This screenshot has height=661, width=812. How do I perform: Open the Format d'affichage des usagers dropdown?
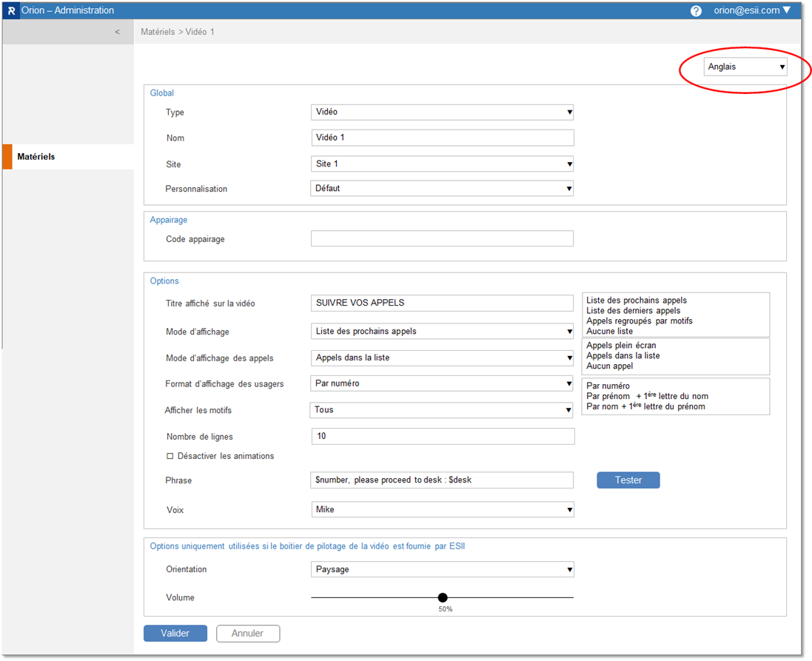(442, 384)
